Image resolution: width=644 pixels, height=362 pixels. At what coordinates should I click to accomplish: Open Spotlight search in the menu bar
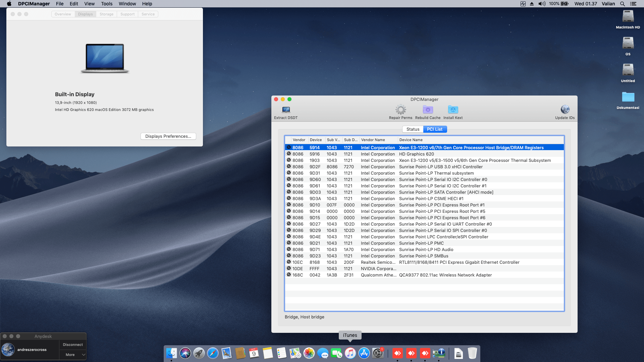623,4
